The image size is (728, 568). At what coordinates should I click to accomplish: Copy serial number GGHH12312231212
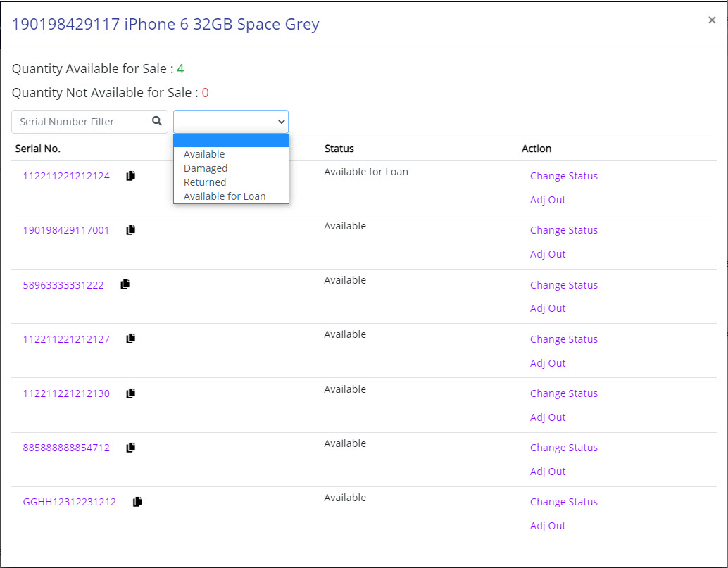point(137,502)
